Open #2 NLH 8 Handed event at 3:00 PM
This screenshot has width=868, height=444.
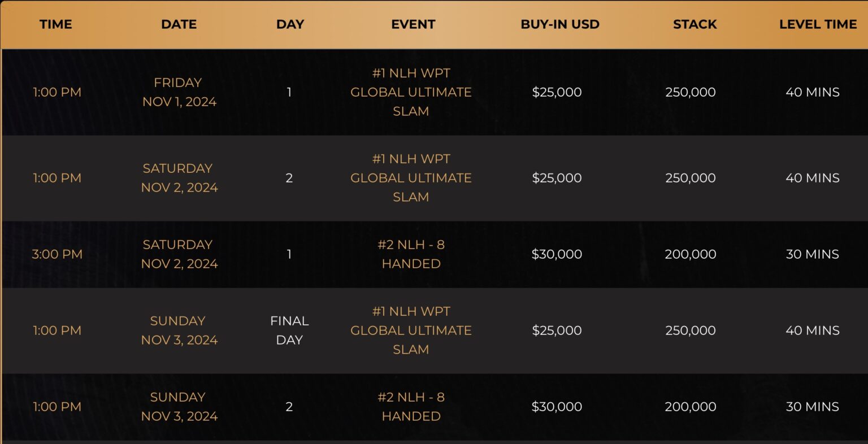[411, 254]
